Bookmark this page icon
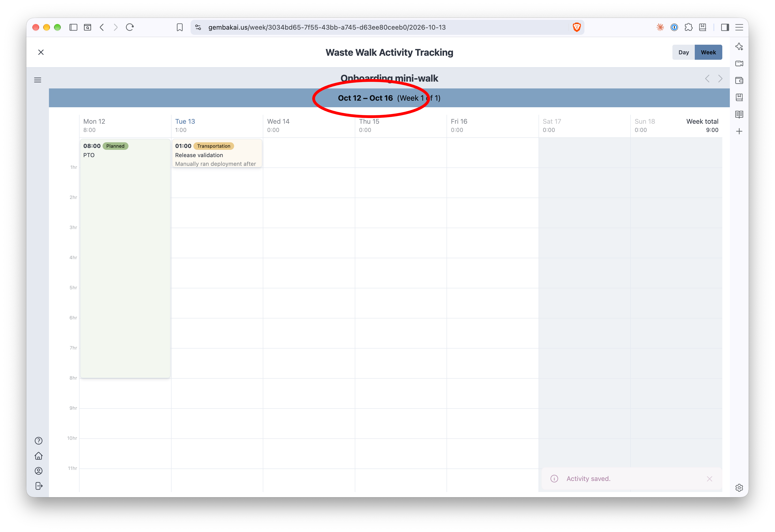Screen dimensions: 775x532 [180, 27]
